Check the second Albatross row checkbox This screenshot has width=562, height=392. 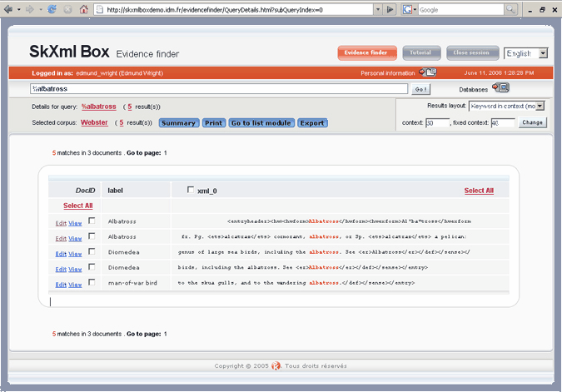tap(92, 236)
